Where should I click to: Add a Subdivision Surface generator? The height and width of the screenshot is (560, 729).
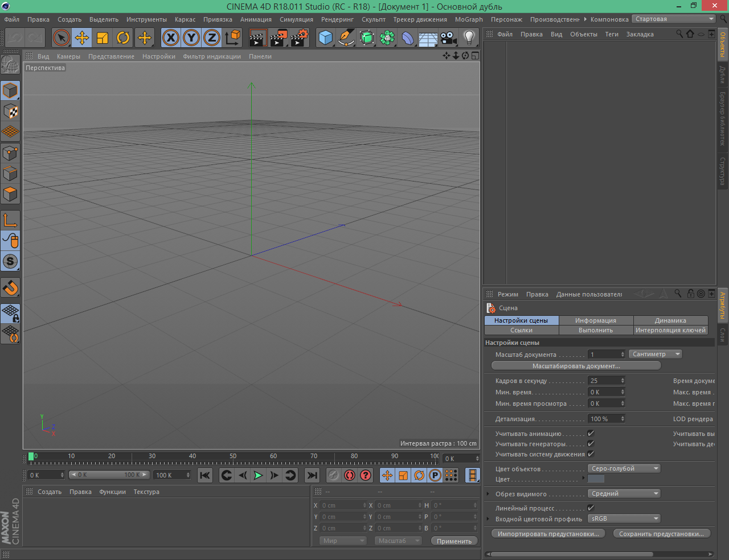coord(367,38)
